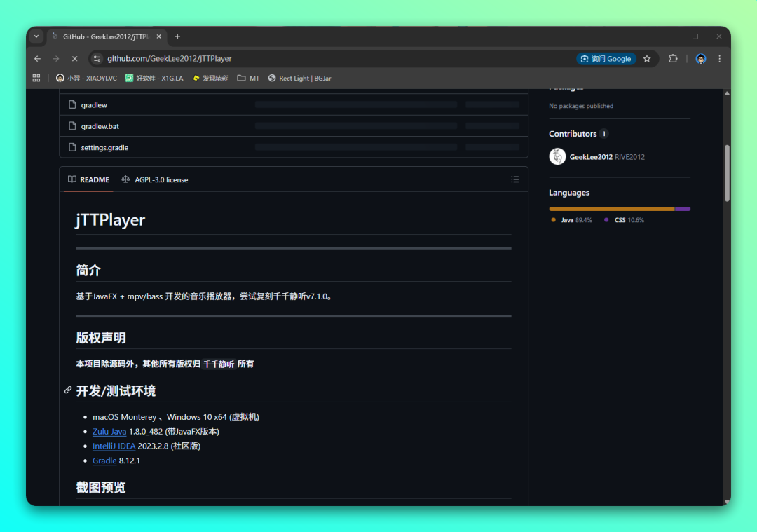
Task: Click the chain link icon beside 开发/测试环境
Action: [68, 390]
